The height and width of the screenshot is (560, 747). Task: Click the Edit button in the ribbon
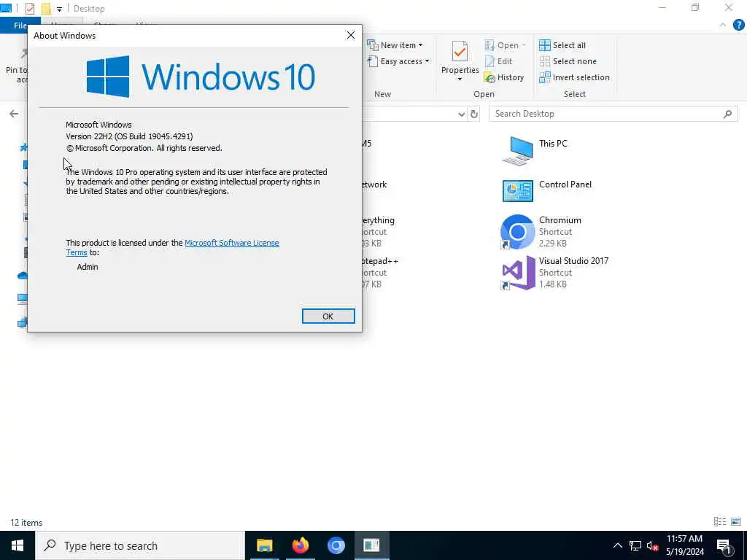click(498, 61)
